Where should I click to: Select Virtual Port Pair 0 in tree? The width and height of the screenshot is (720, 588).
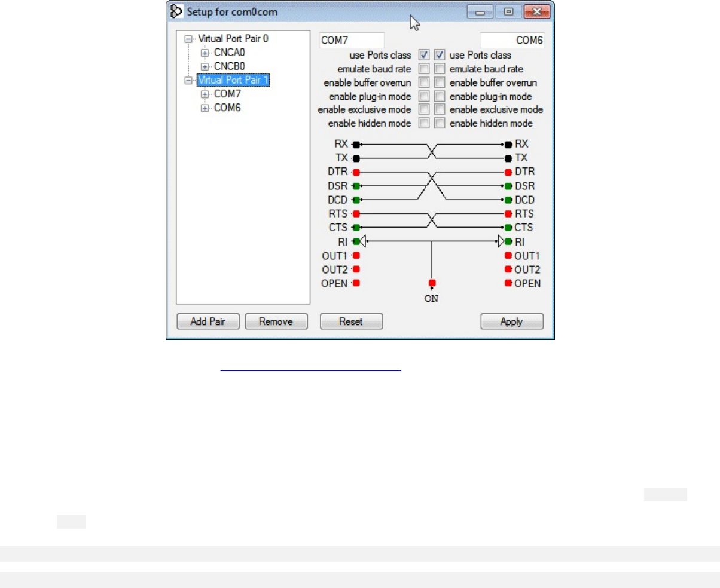[233, 38]
